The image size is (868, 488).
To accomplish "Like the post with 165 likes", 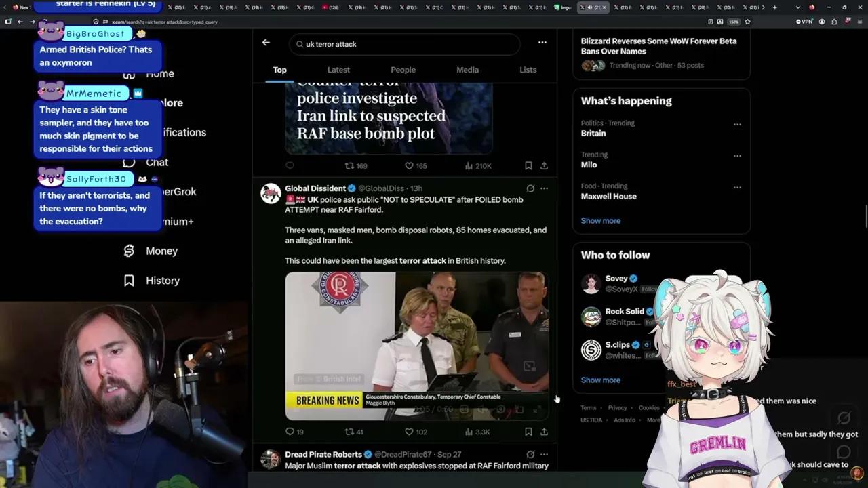I will point(416,166).
